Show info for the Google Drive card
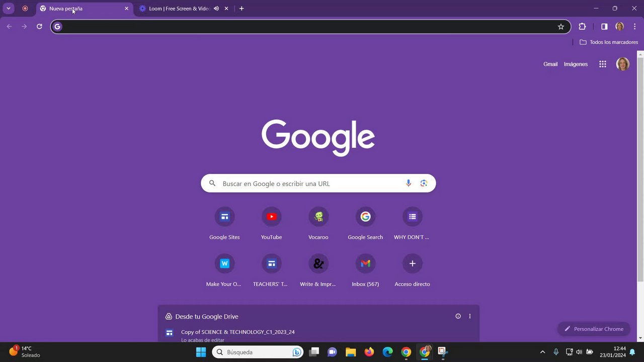This screenshot has height=362, width=644. 458,316
